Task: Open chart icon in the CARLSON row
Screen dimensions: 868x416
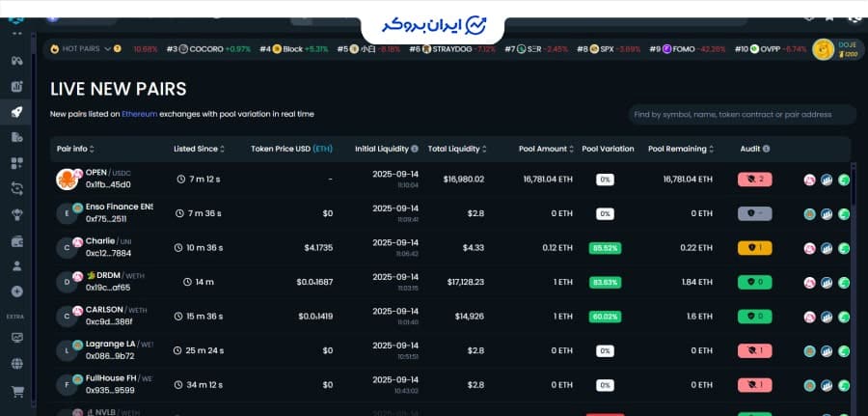Action: [827, 316]
